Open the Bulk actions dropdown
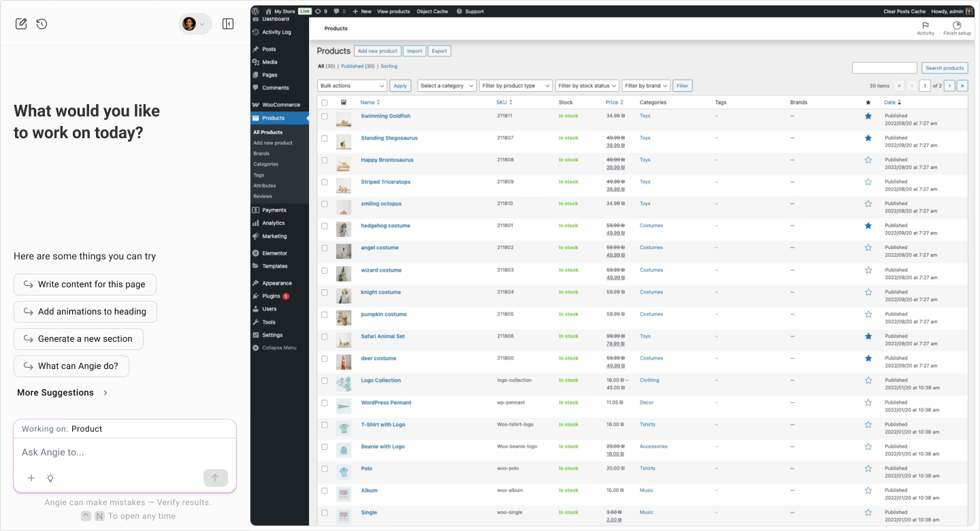This screenshot has height=531, width=980. [351, 85]
